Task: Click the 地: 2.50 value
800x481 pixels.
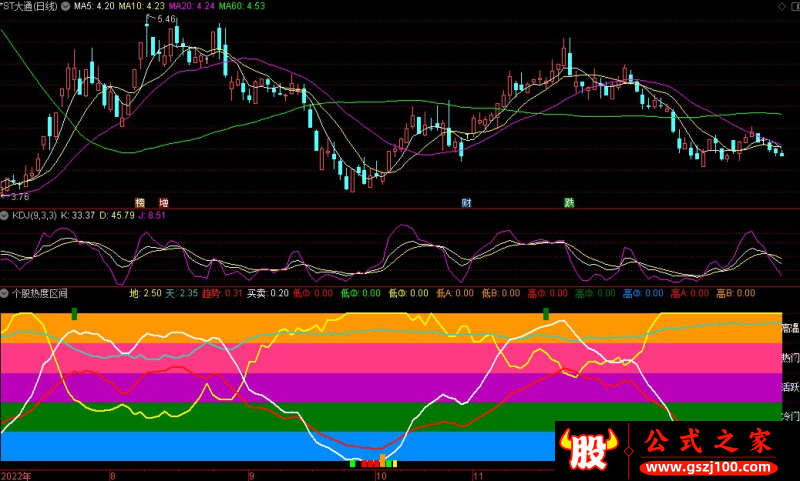Action: [x=145, y=293]
